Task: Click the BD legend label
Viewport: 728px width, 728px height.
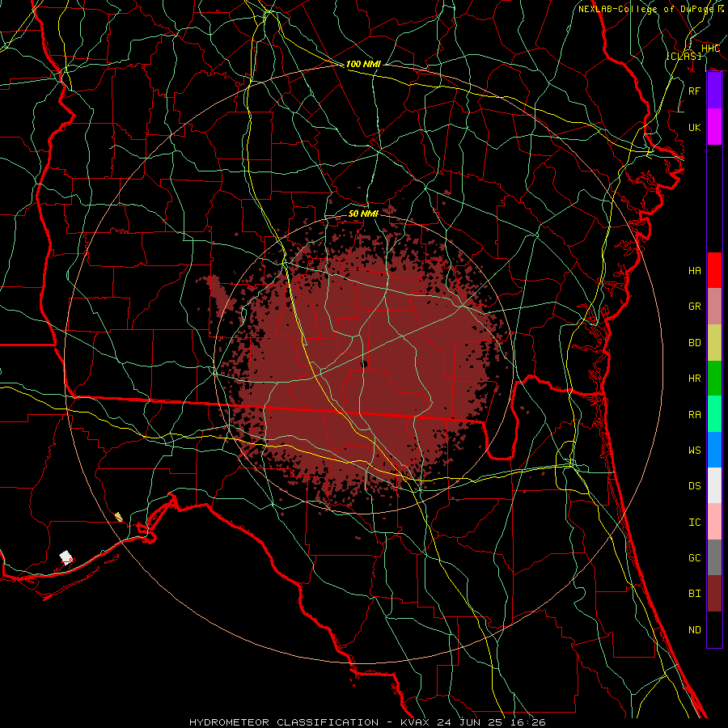Action: [x=694, y=343]
